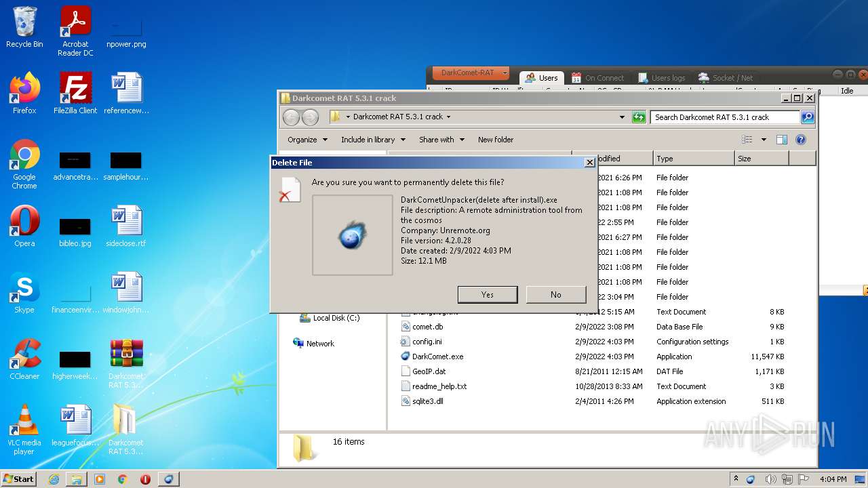Screen dimensions: 868x488
Task: Select Network in navigation pane
Action: click(313, 344)
